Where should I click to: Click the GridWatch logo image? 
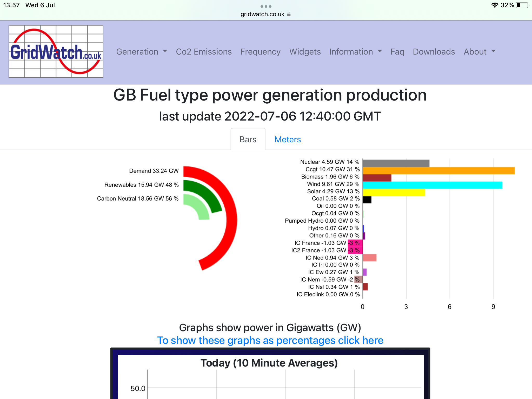tap(56, 51)
